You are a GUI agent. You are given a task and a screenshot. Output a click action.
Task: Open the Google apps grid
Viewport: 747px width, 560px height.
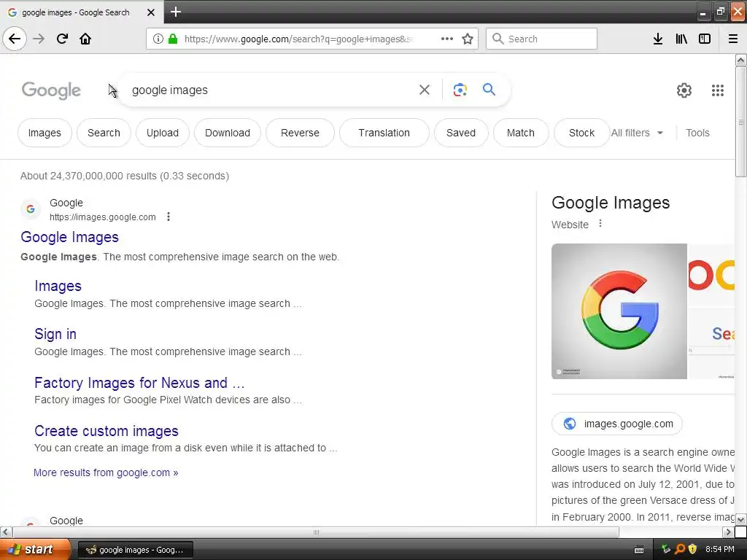click(x=718, y=90)
